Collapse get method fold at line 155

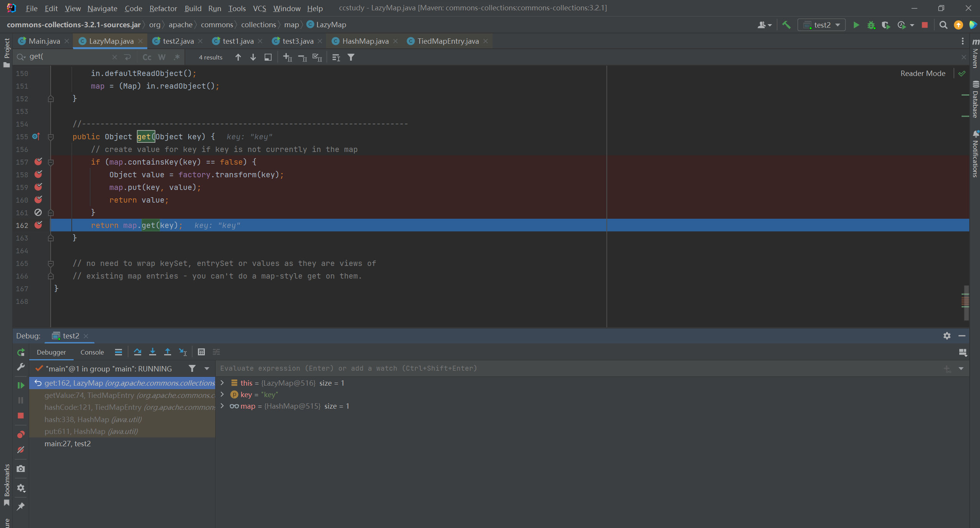click(x=51, y=137)
